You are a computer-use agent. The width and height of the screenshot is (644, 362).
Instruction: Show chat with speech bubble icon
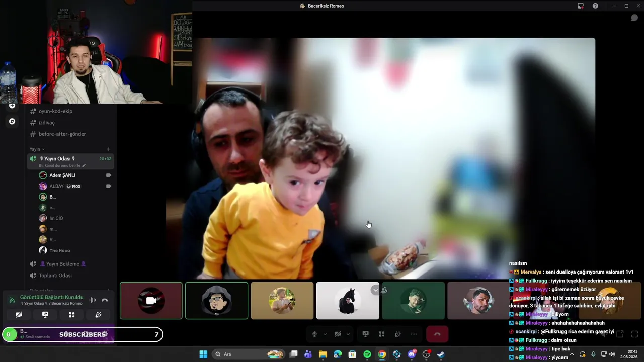(x=634, y=18)
